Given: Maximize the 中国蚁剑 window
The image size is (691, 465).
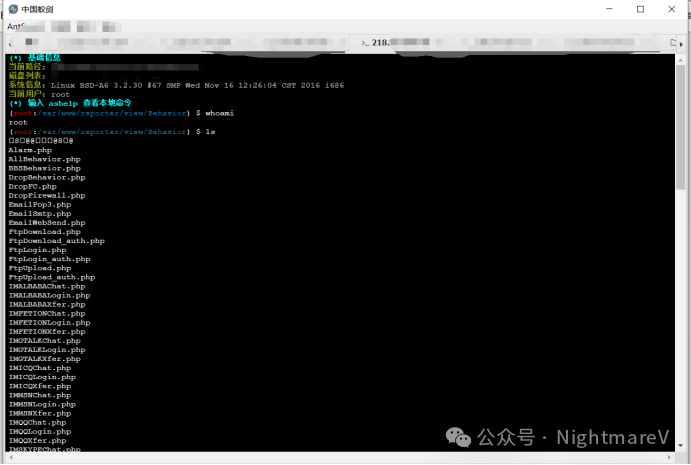Looking at the screenshot, I should click(x=640, y=9).
